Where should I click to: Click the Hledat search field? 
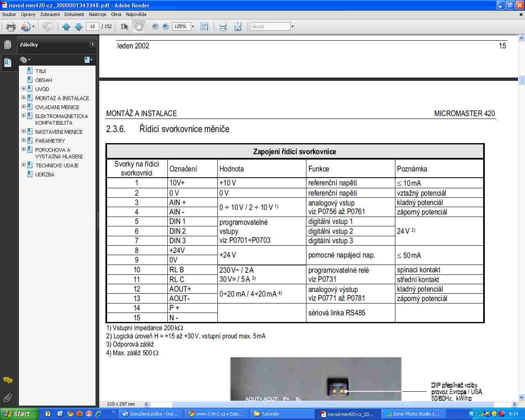[270, 27]
